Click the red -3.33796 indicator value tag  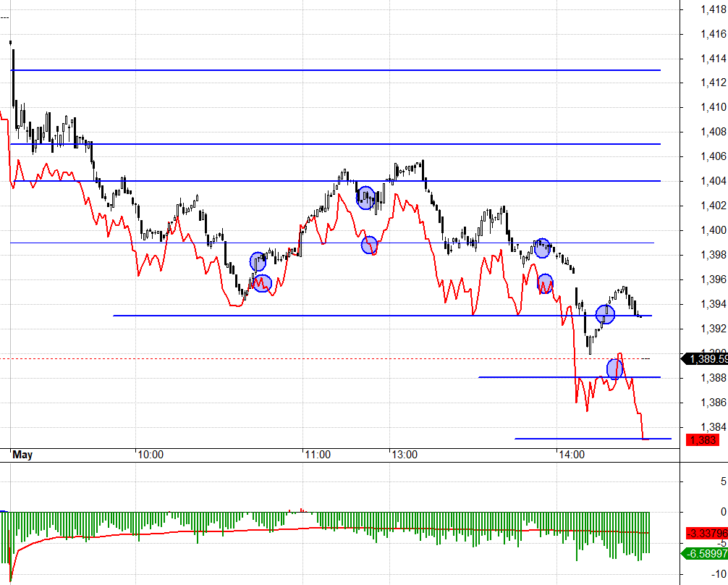point(706,533)
